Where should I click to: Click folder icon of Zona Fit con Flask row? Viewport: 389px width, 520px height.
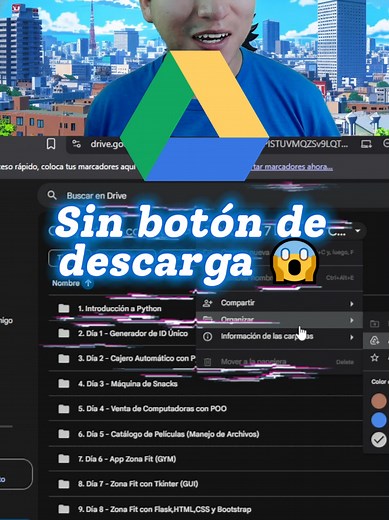coord(64,509)
